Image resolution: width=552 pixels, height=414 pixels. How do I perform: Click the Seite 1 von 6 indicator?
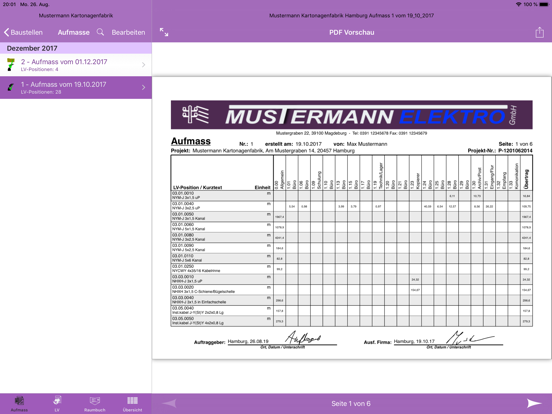[x=351, y=403]
